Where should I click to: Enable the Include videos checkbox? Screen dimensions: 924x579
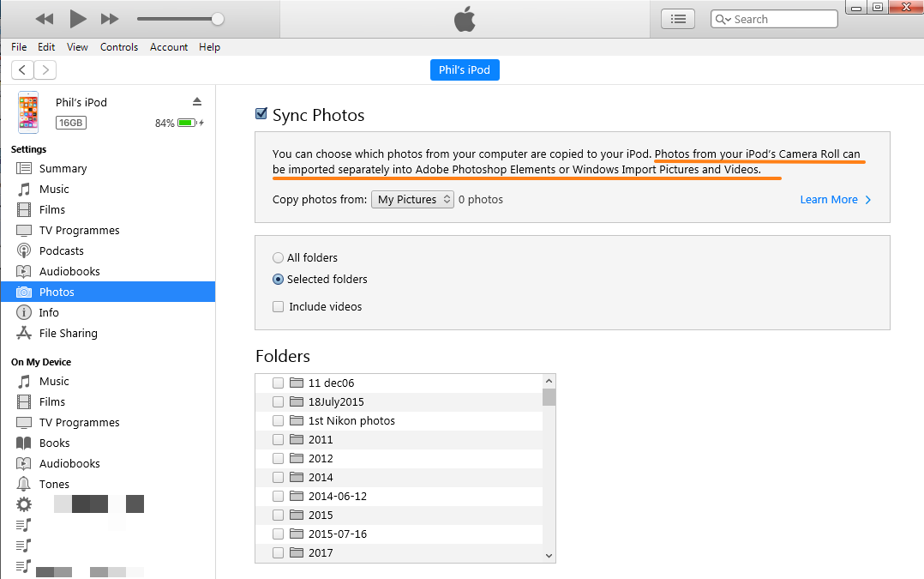click(278, 306)
